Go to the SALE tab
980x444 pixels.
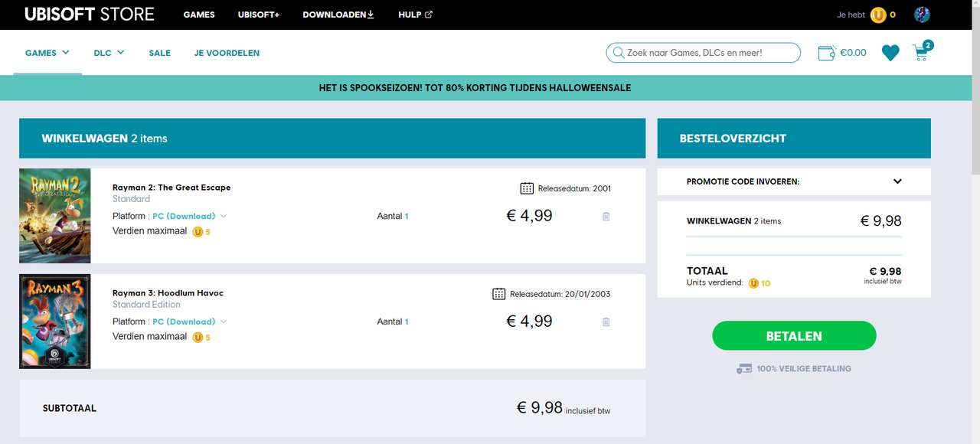(x=160, y=53)
